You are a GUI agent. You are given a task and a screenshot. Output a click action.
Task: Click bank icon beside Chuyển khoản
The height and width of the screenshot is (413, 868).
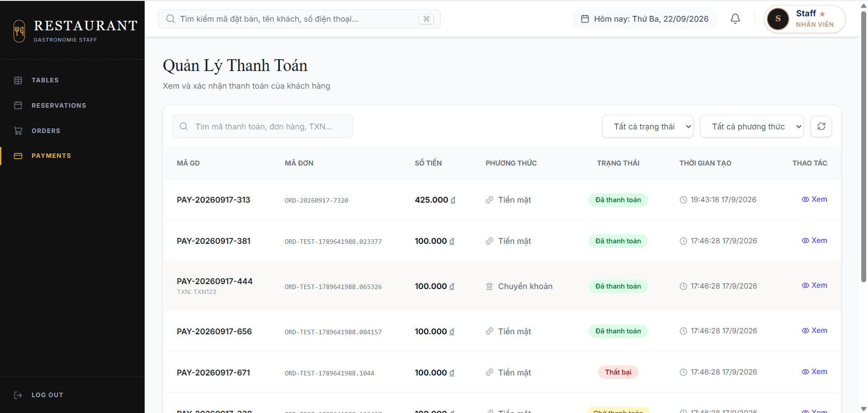(489, 286)
